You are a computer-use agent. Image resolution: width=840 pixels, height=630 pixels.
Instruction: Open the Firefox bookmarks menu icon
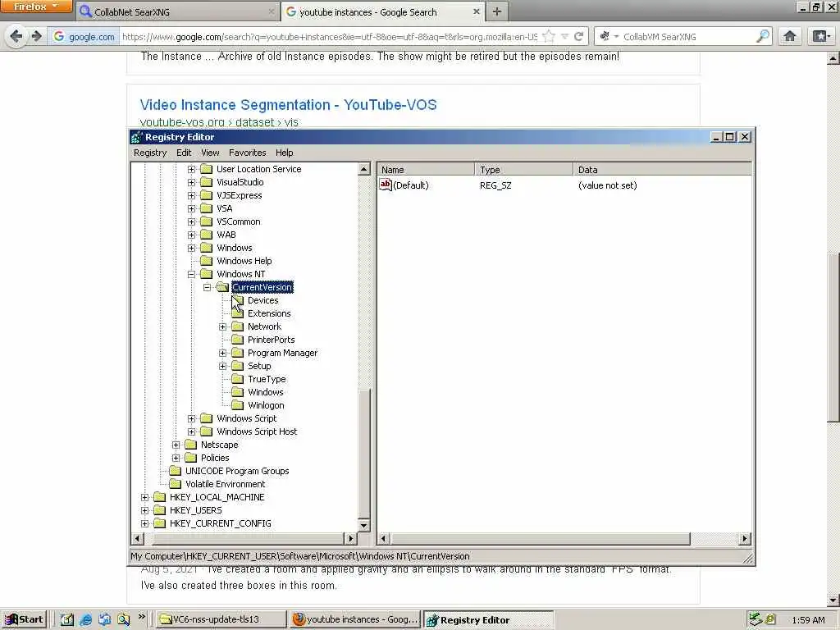coord(820,36)
